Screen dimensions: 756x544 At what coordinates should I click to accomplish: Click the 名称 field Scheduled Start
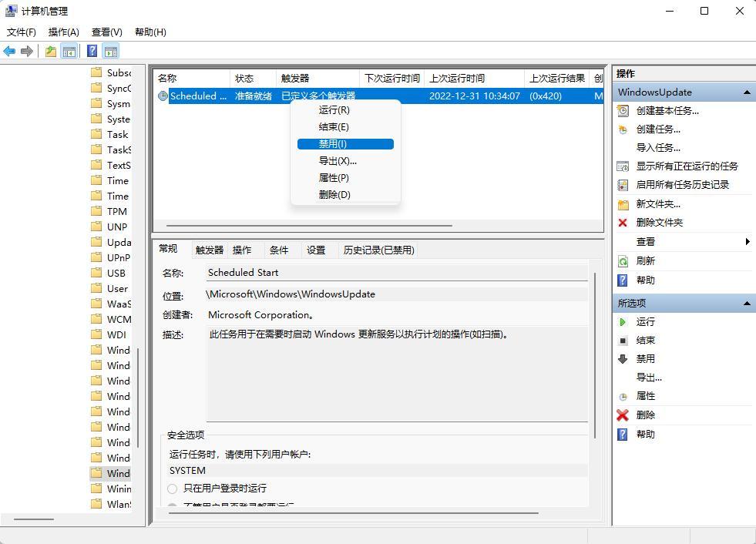point(397,273)
